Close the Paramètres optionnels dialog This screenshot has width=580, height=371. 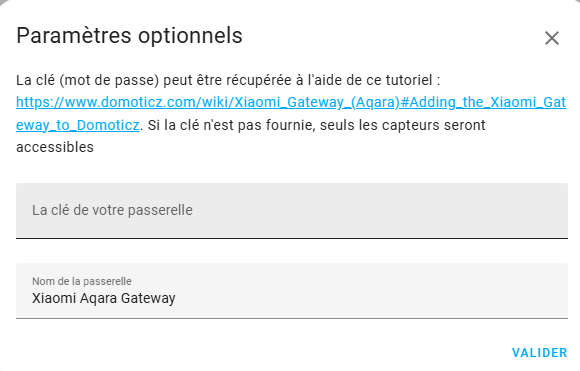(552, 38)
